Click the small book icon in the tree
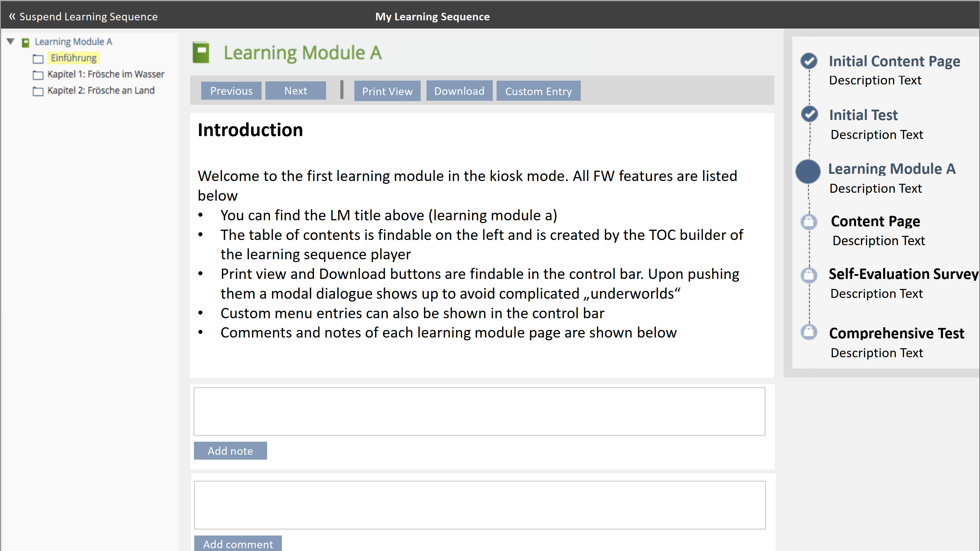This screenshot has width=980, height=551. [x=26, y=42]
